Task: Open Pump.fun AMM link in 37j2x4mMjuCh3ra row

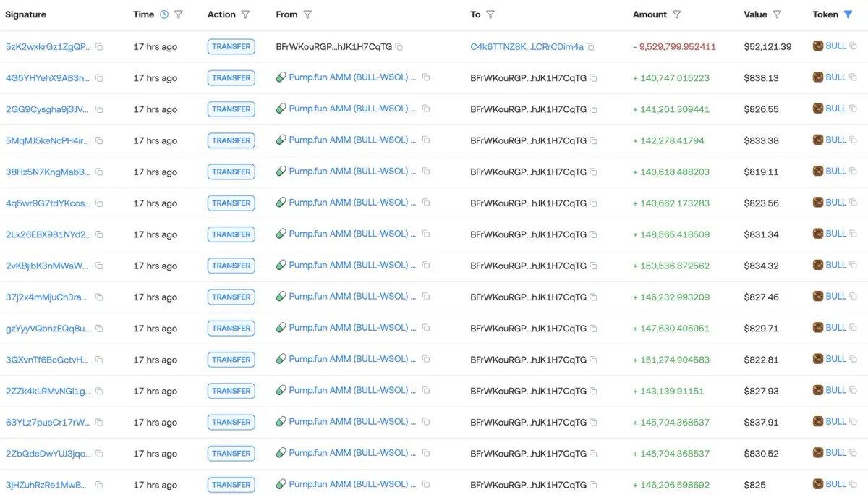Action: point(352,297)
